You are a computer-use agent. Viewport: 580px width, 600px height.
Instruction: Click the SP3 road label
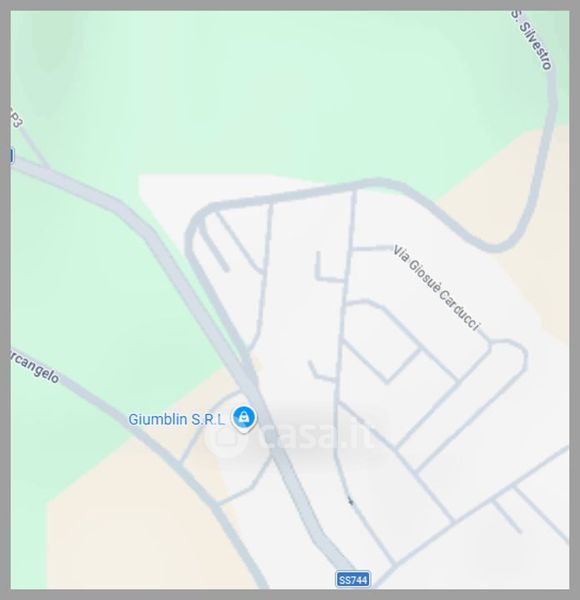point(16,118)
